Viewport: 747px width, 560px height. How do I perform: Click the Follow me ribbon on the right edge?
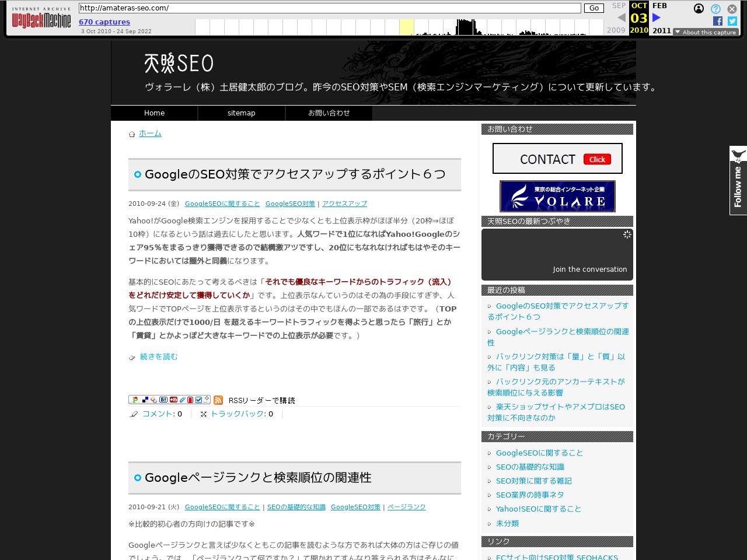coord(738,181)
